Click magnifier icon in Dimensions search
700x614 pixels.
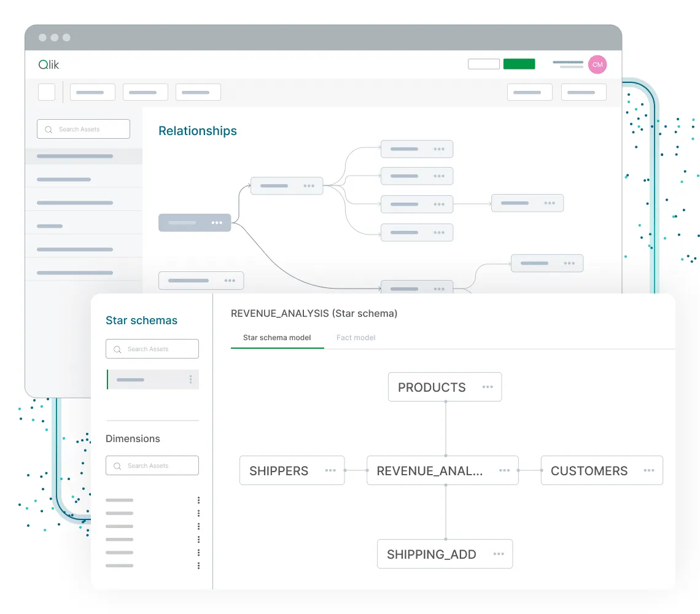[117, 466]
